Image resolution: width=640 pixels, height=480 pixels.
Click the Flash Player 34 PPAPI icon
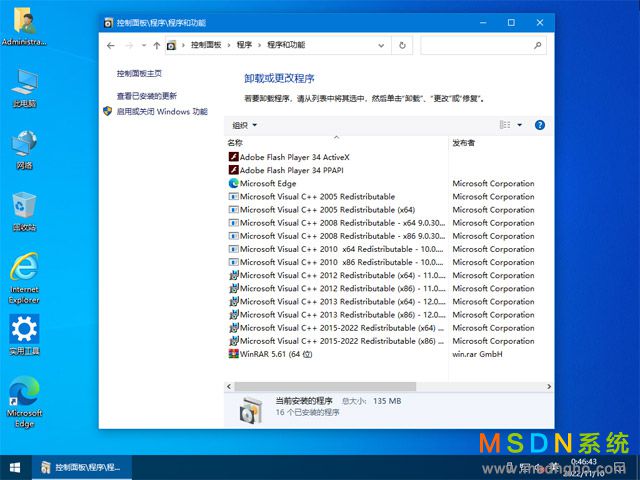(233, 170)
